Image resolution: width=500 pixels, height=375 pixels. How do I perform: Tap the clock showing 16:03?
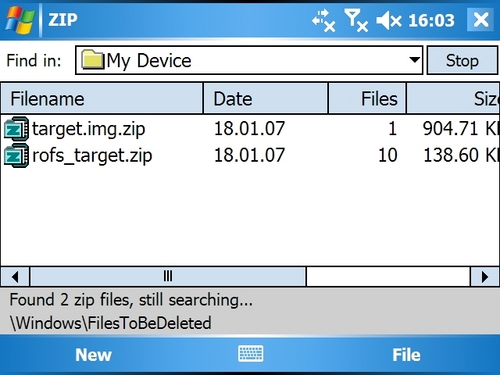(x=431, y=21)
